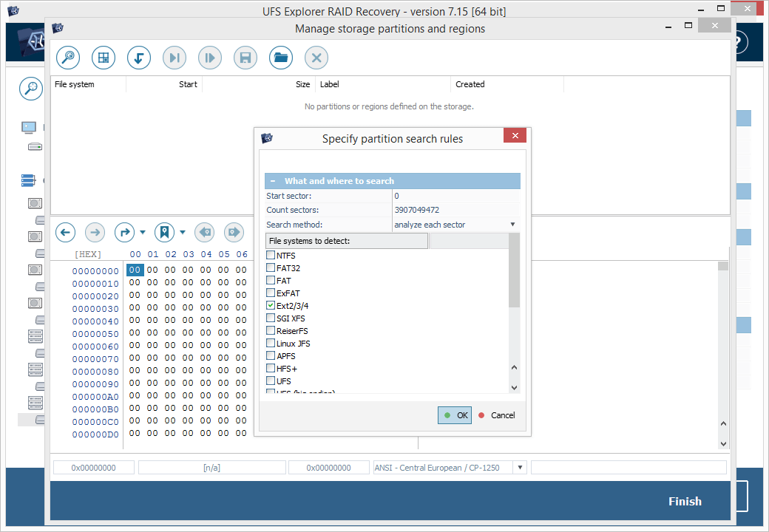Click the Count sectors value field

455,210
